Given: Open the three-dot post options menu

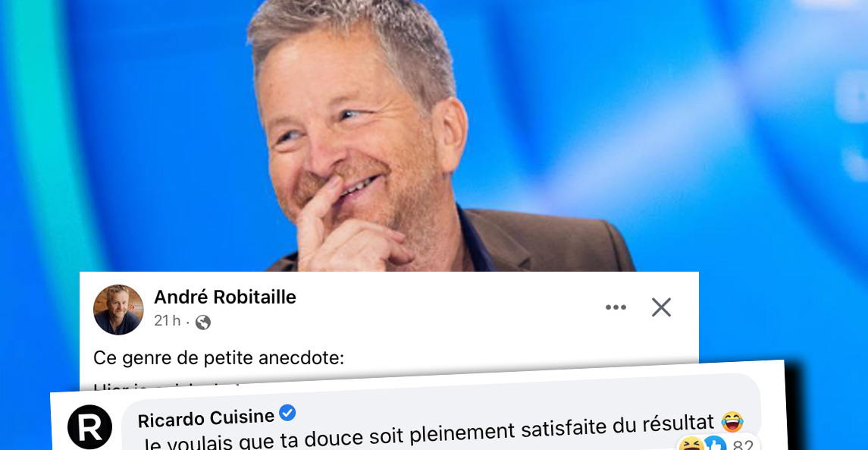Looking at the screenshot, I should click(x=616, y=307).
